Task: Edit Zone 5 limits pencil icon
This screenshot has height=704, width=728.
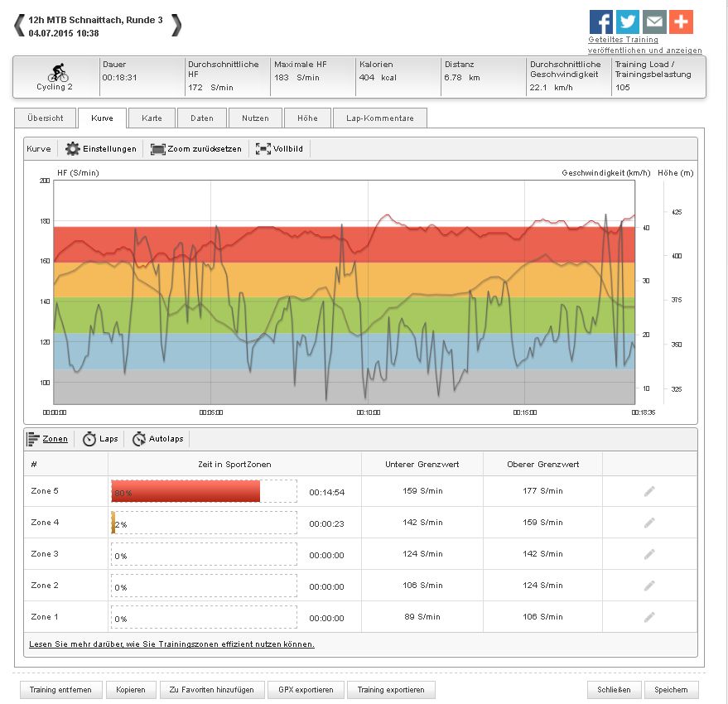Action: click(x=649, y=491)
